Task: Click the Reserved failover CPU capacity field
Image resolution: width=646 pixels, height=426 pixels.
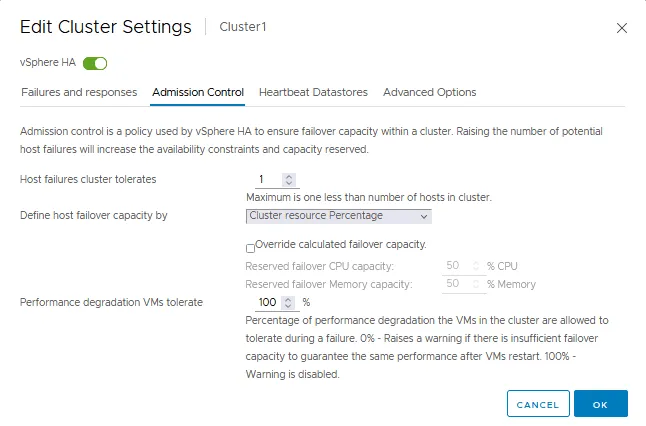Action: point(455,266)
